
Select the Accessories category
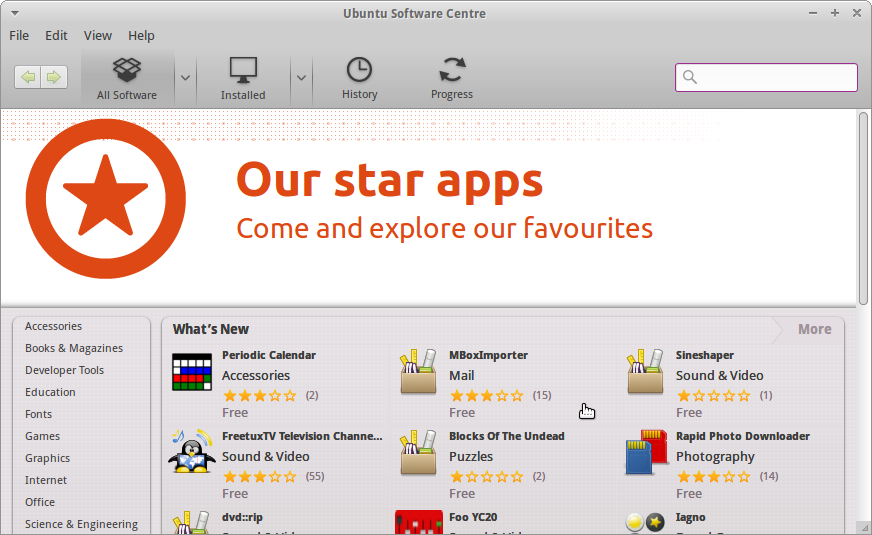coord(53,326)
